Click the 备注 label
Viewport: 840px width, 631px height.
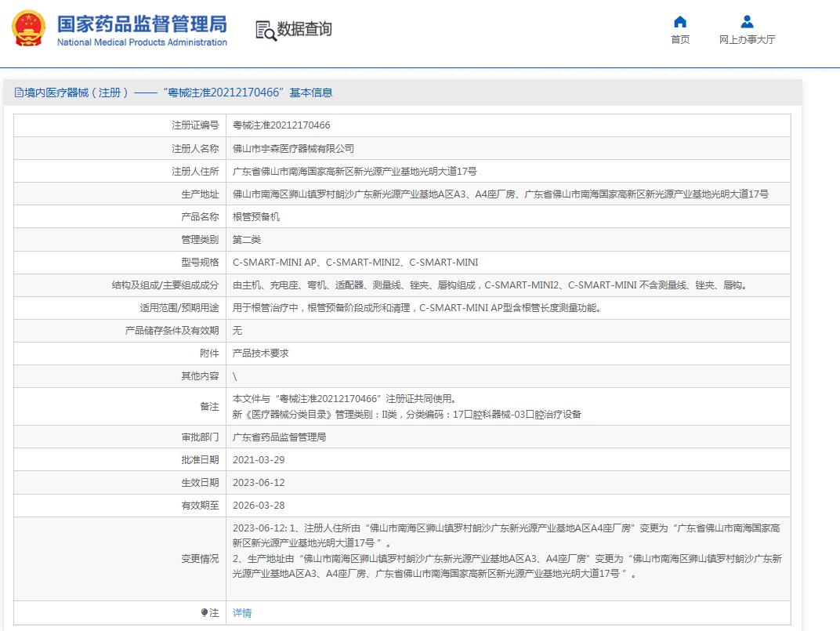[x=209, y=407]
